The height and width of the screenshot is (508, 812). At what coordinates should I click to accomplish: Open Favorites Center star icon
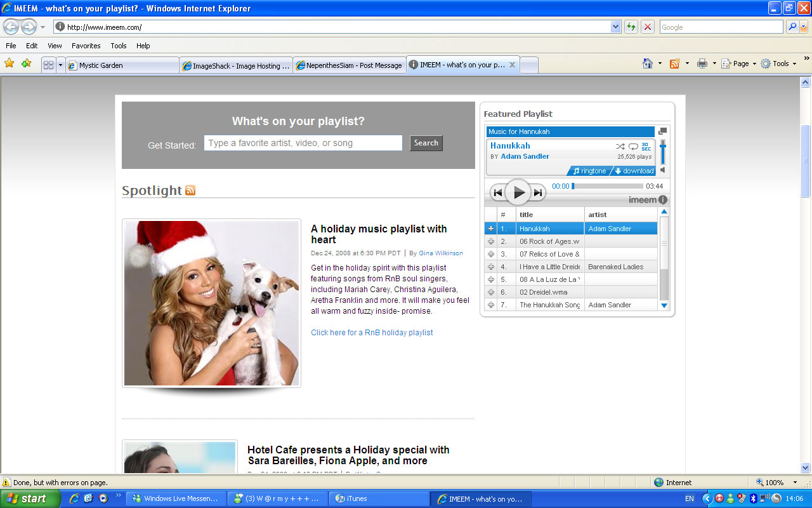(10, 63)
